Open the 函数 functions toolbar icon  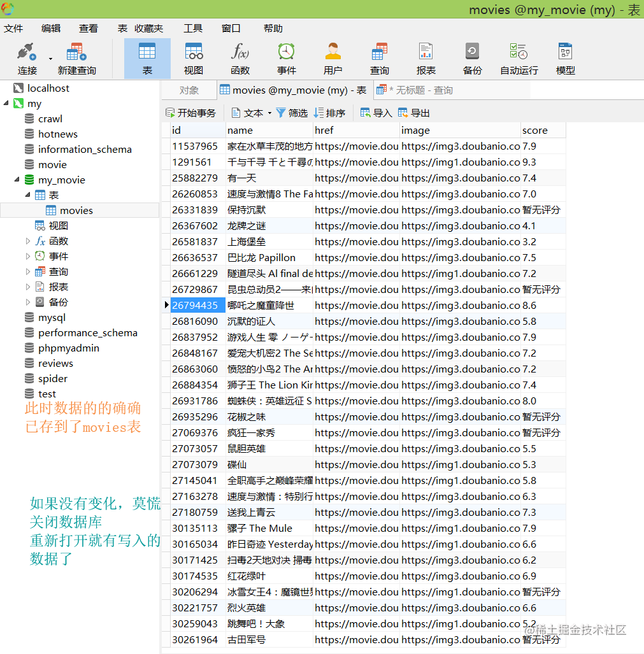[240, 59]
